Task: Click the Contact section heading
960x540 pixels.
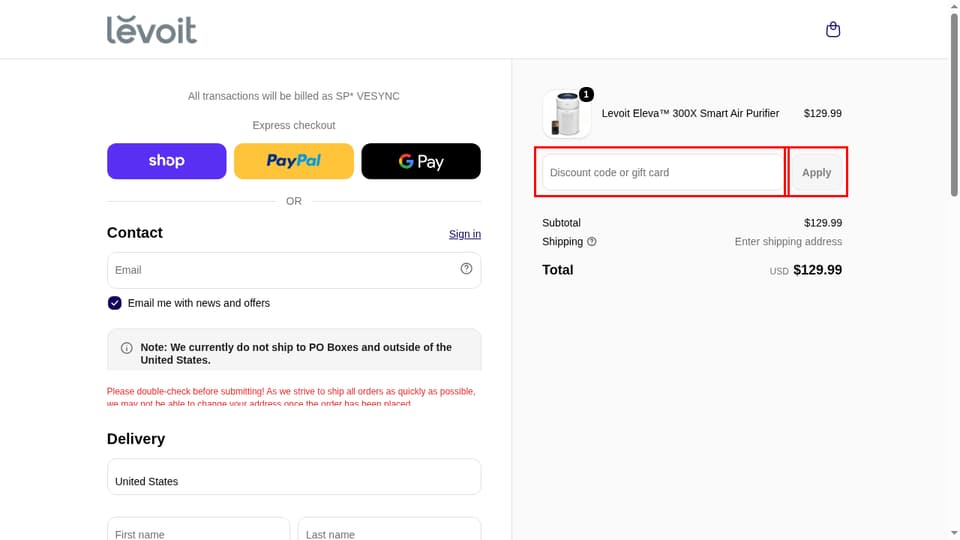Action: coord(135,233)
